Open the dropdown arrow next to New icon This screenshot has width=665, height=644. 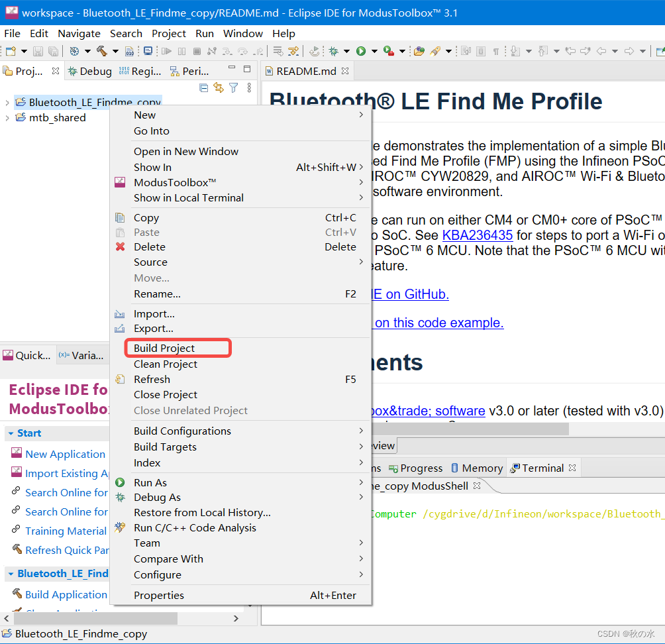click(x=24, y=51)
